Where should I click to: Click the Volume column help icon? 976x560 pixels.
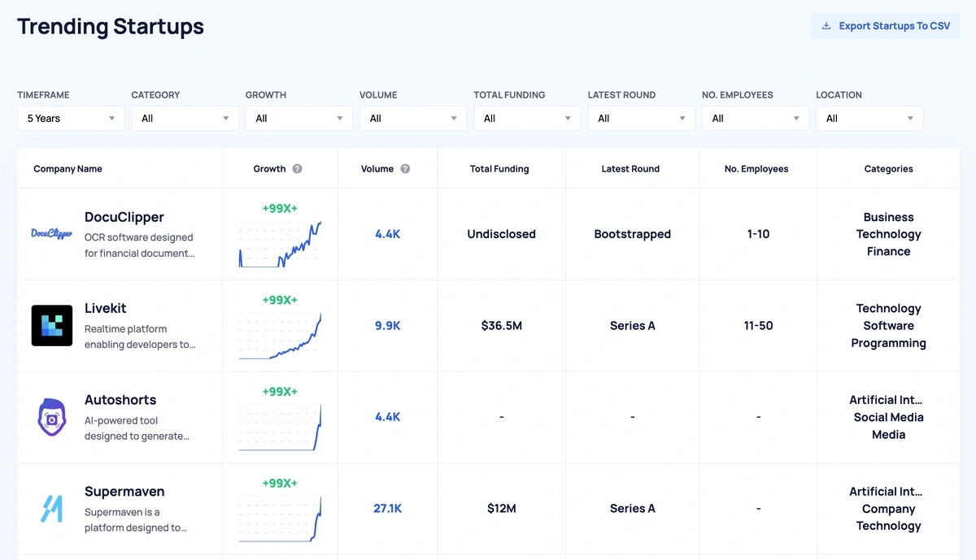(405, 169)
